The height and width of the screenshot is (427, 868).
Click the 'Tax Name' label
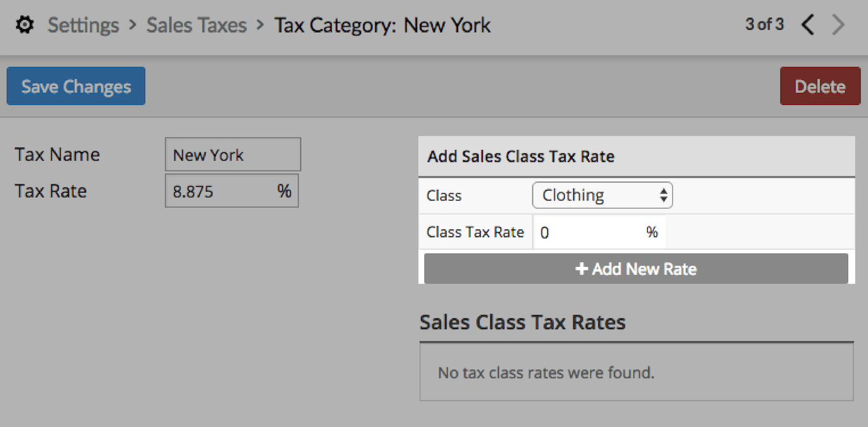click(x=57, y=155)
